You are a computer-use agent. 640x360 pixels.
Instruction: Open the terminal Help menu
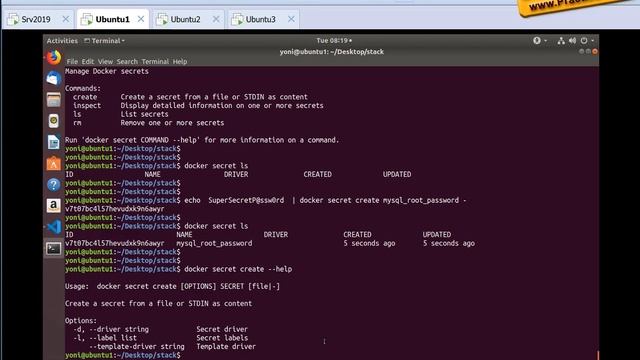click(x=180, y=62)
